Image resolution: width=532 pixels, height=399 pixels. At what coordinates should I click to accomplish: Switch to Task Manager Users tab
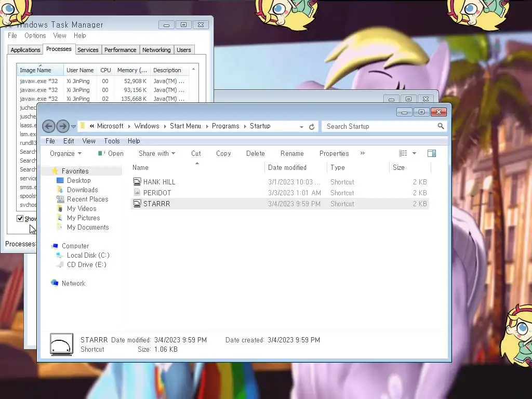(x=184, y=50)
